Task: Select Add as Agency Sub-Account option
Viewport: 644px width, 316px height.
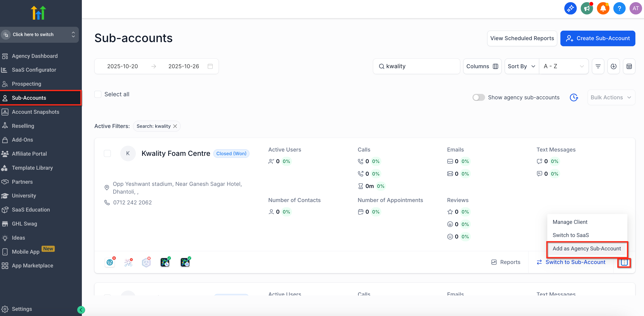Action: [587, 249]
